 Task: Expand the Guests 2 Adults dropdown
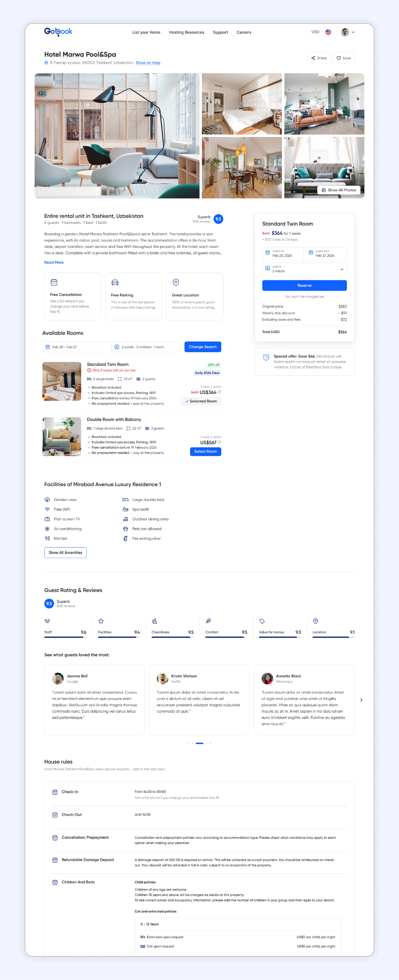304,269
